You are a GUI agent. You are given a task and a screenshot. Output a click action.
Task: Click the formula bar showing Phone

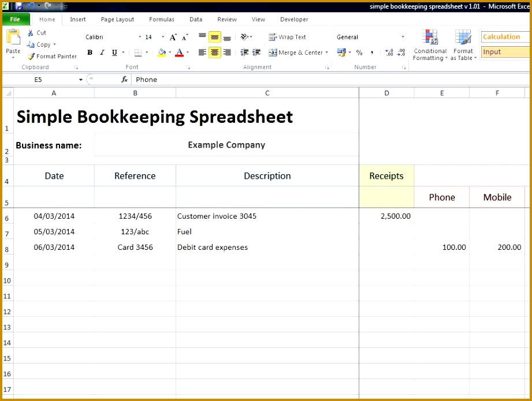point(331,80)
